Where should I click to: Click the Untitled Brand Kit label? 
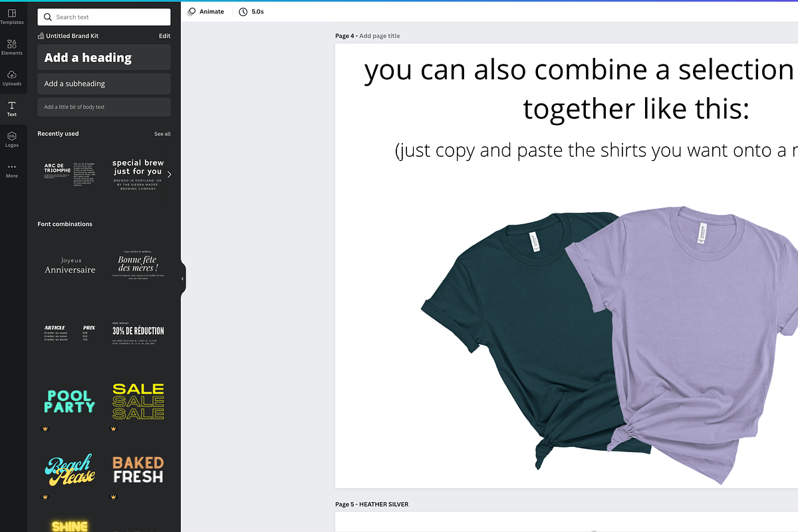[x=72, y=36]
